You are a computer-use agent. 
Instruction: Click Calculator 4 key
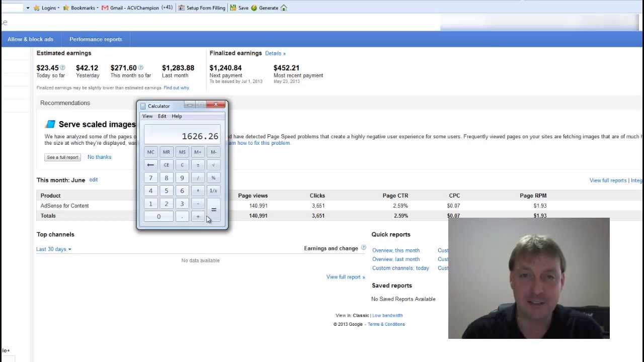[x=150, y=191]
